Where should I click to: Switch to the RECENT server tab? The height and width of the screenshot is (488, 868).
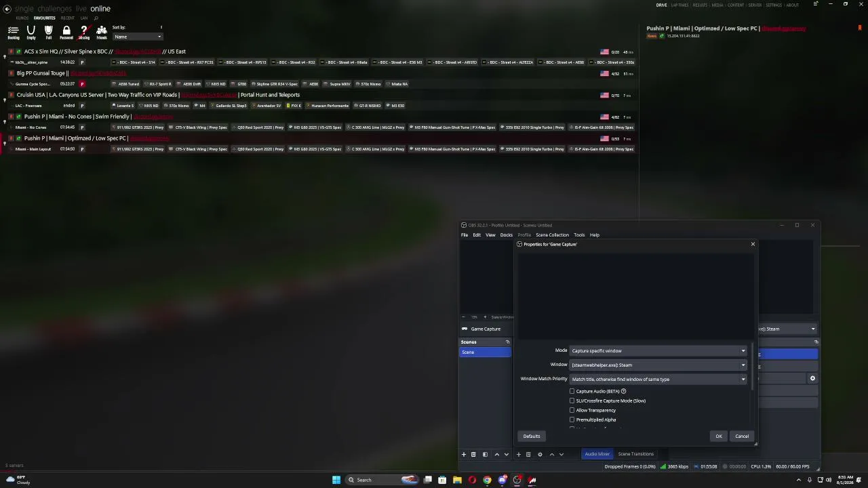point(68,18)
